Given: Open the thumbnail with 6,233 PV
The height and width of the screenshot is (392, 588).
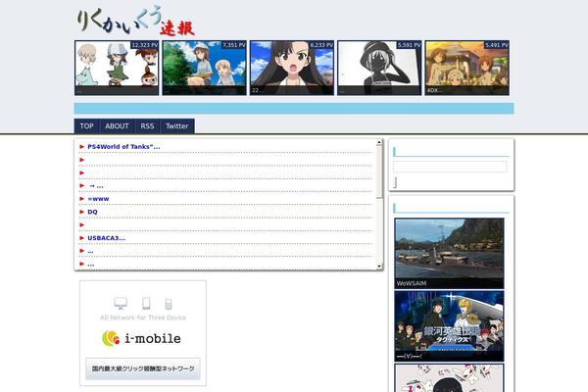Looking at the screenshot, I should click(292, 68).
